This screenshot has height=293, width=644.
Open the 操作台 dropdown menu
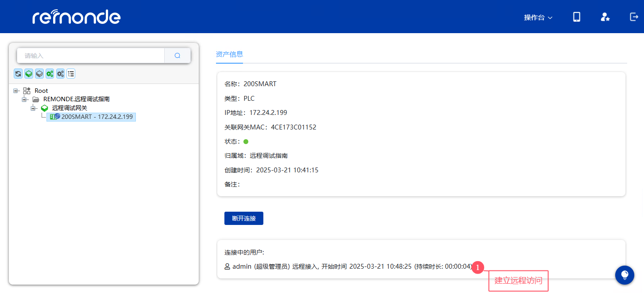coord(538,17)
